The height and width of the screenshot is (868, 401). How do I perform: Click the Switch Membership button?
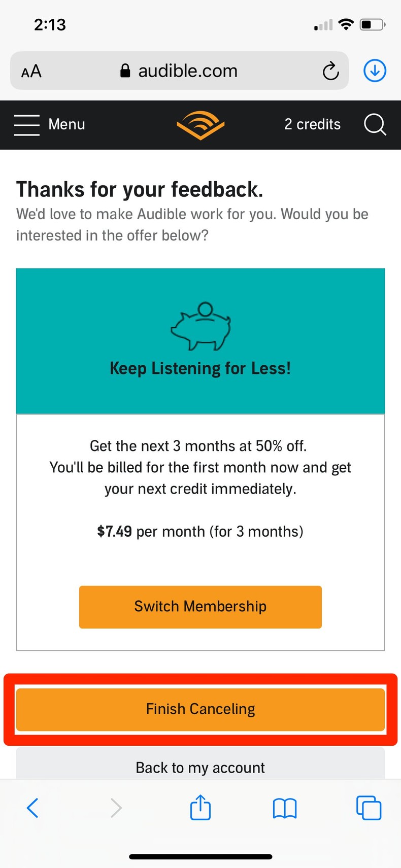201,607
